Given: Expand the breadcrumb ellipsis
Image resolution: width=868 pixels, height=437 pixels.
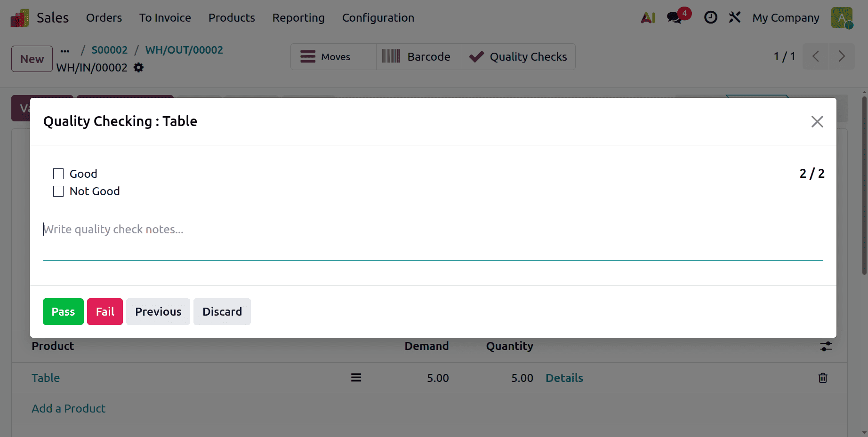Looking at the screenshot, I should click(65, 51).
